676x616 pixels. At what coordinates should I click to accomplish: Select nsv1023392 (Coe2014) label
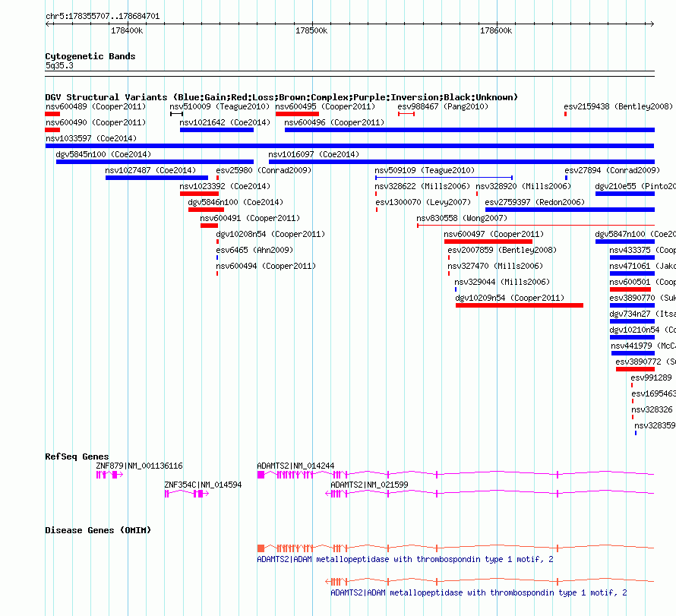pos(225,186)
